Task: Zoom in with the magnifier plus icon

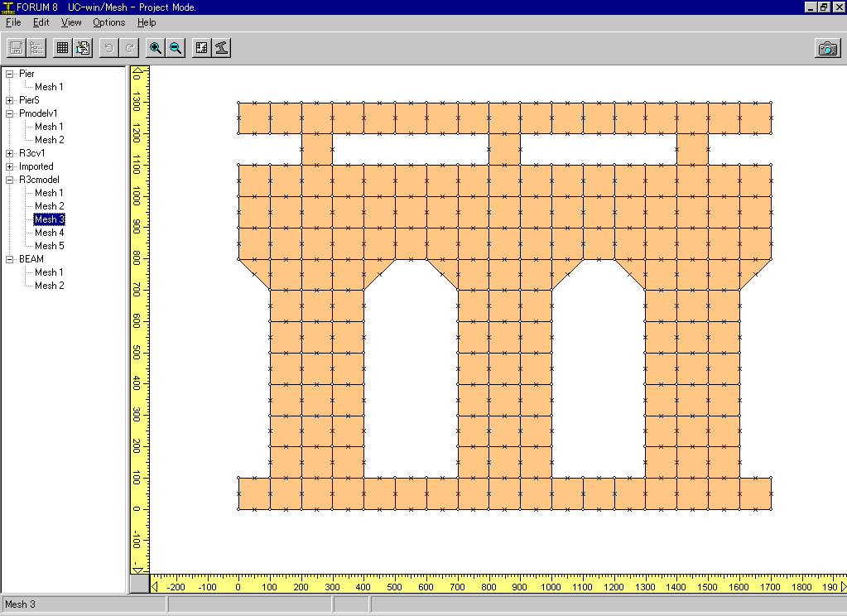Action: (156, 48)
